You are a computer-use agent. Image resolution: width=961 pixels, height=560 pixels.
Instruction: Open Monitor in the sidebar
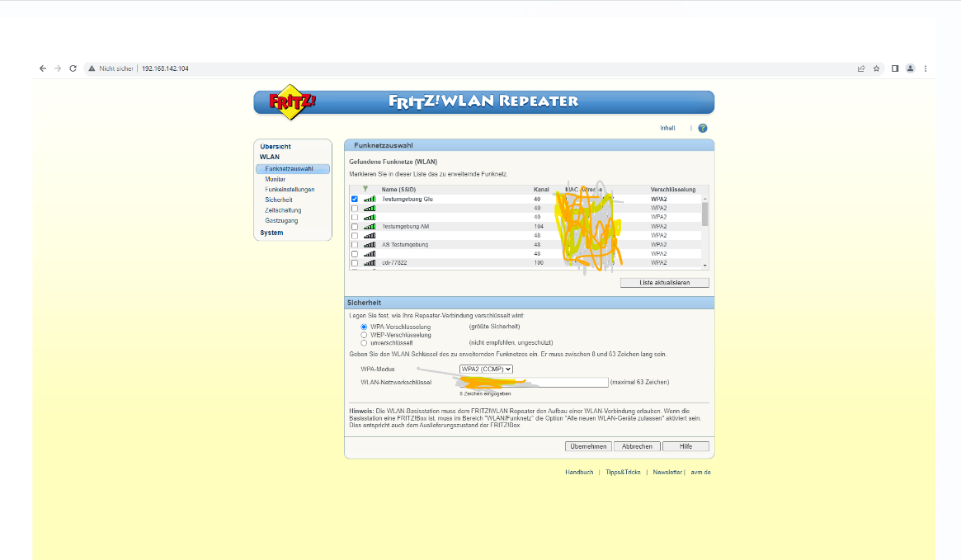click(x=276, y=179)
